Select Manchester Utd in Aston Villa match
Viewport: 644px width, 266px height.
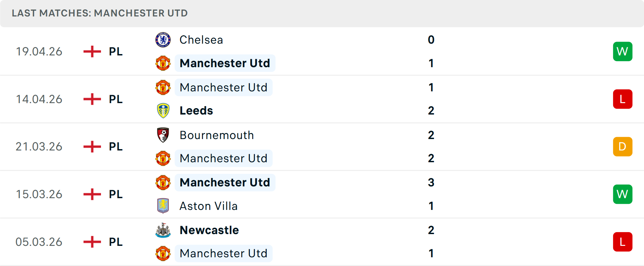pyautogui.click(x=225, y=183)
